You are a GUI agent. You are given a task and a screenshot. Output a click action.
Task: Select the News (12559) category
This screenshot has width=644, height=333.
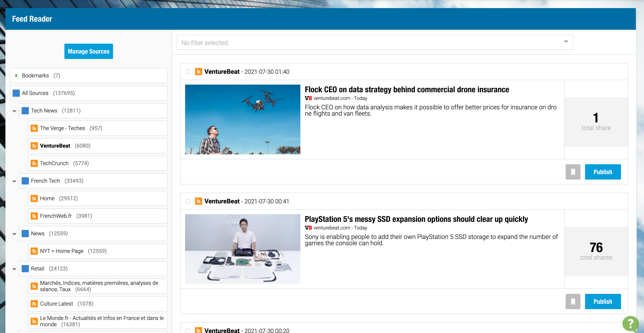point(93,234)
